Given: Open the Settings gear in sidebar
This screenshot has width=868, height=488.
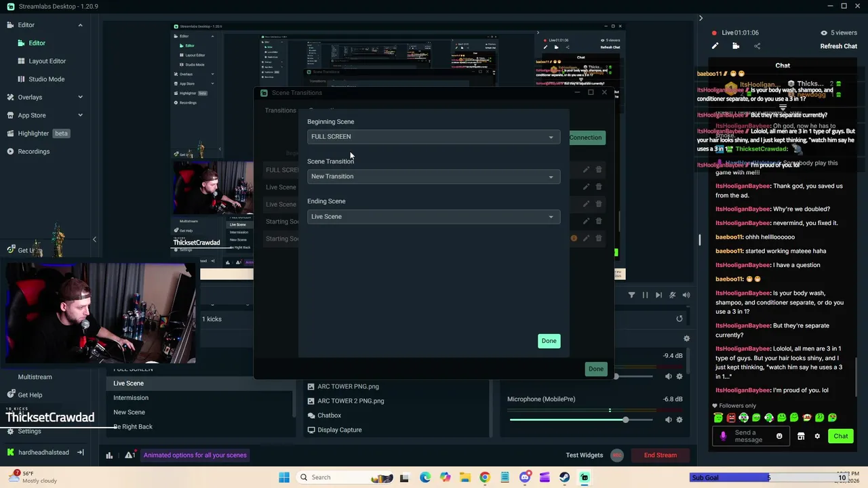Looking at the screenshot, I should point(10,431).
